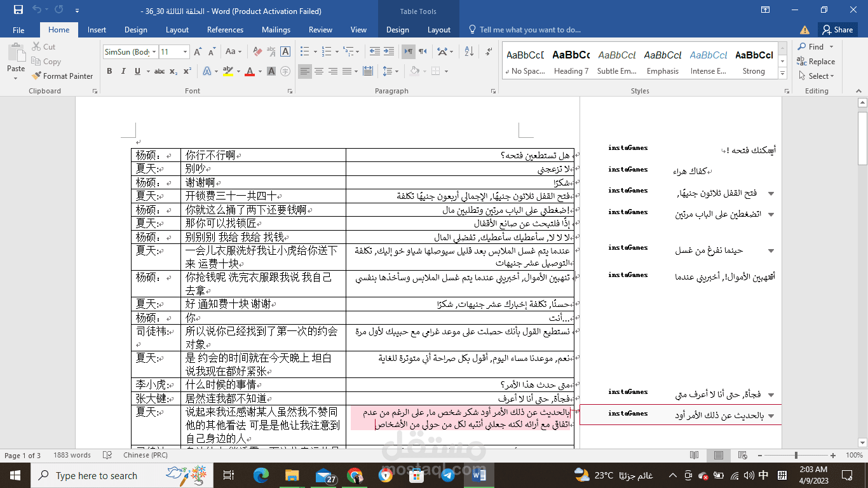Apply the red font color

click(250, 71)
